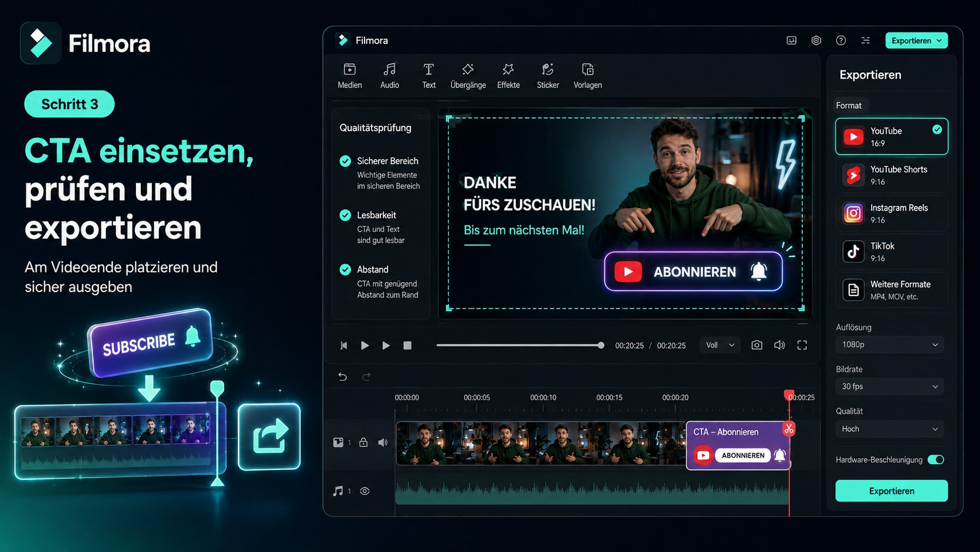Open the Auflösung 1080p dropdown
This screenshot has height=552, width=980.
click(890, 344)
